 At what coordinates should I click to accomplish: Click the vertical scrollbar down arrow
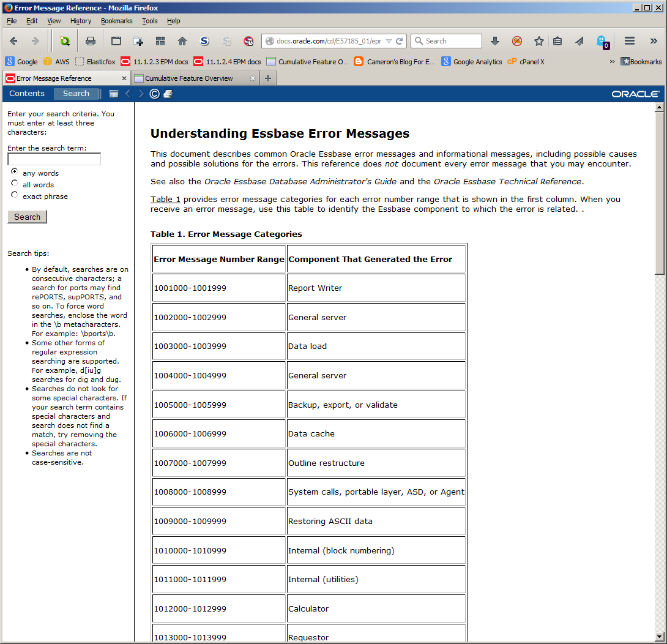click(x=659, y=637)
